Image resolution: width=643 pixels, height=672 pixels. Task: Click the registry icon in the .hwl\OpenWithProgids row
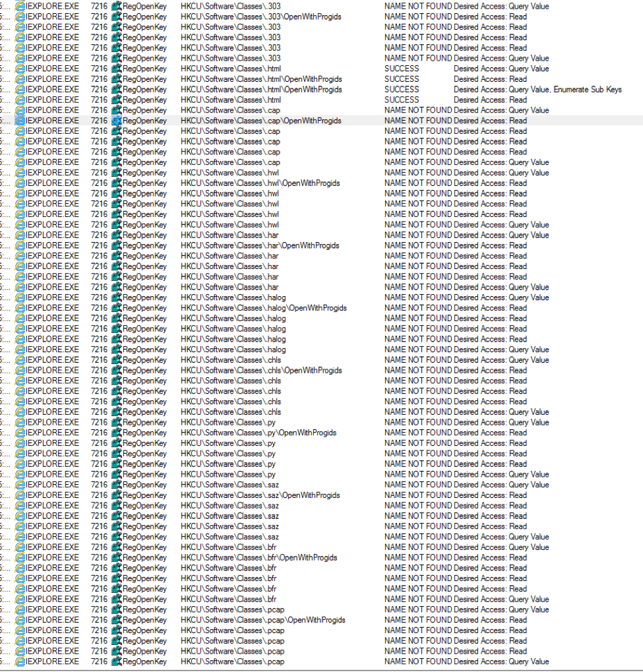(117, 183)
